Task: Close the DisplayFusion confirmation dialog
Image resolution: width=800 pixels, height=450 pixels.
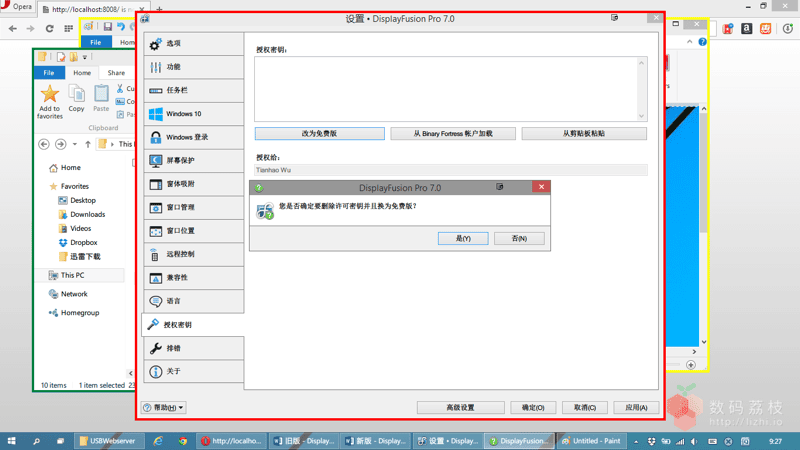Action: [541, 187]
